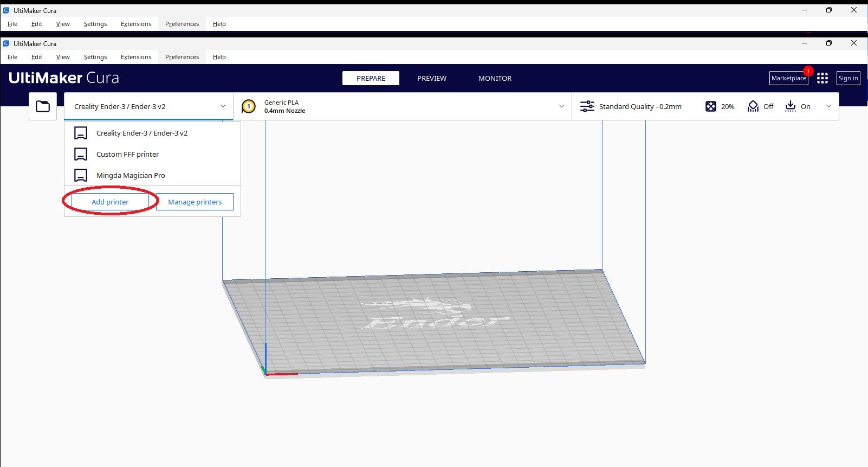Image resolution: width=868 pixels, height=467 pixels.
Task: Open the application switcher grid icon
Action: coord(822,78)
